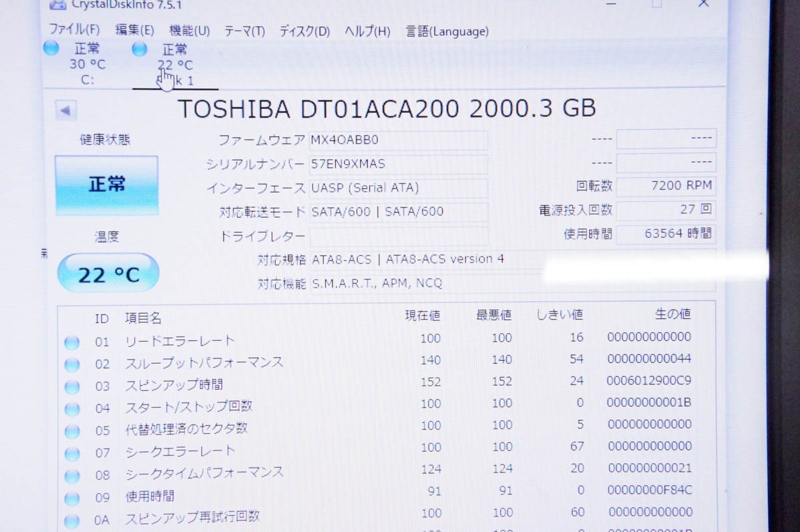The height and width of the screenshot is (532, 800).
Task: Click the 項目名 column header
Action: pos(143,318)
